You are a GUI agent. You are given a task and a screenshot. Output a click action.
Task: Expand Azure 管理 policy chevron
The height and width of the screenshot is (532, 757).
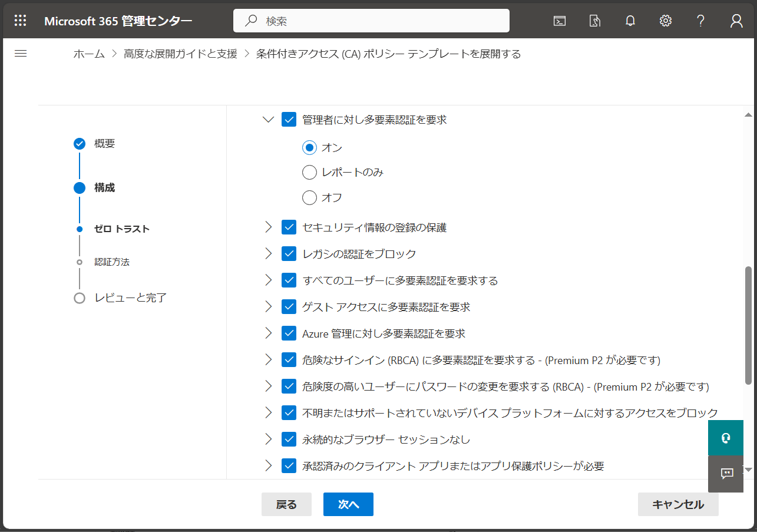pos(268,333)
